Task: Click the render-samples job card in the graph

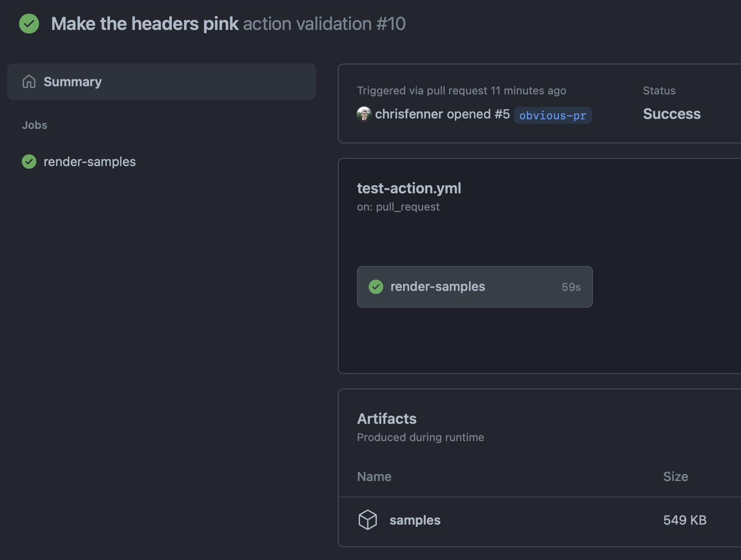Action: point(474,287)
